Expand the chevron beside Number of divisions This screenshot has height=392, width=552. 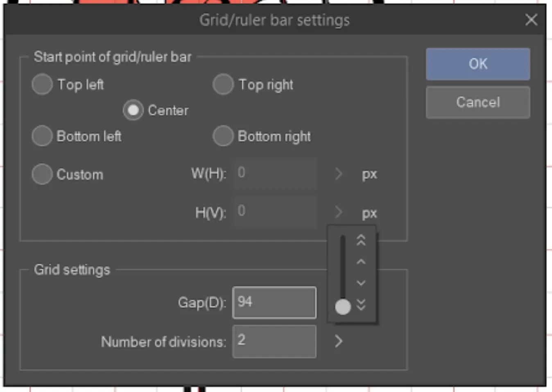(339, 341)
